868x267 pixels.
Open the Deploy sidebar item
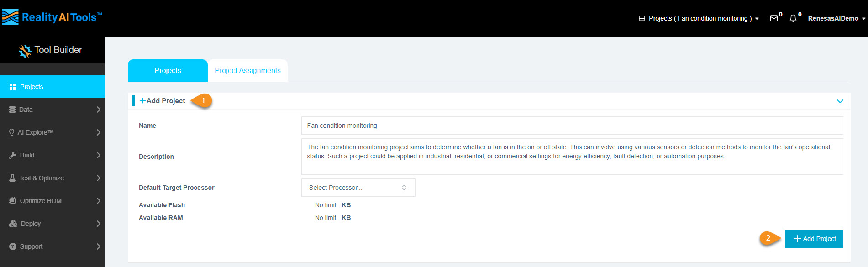click(53, 224)
